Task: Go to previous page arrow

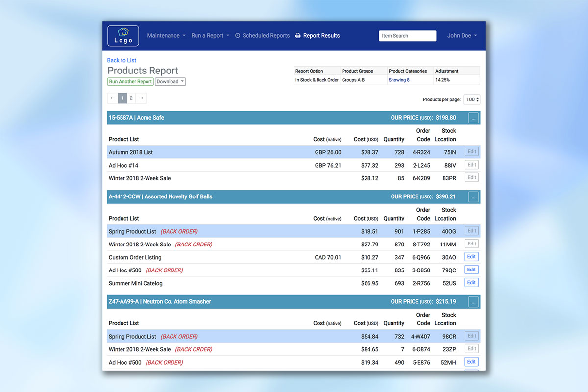Action: click(113, 98)
